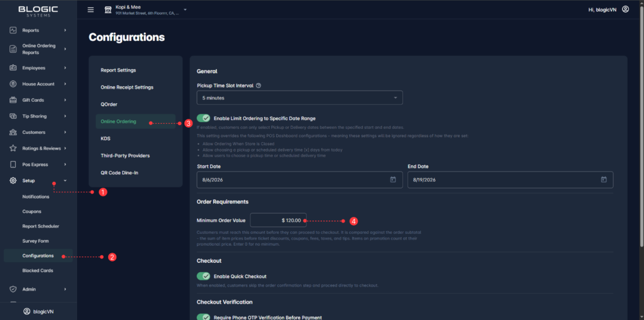Select the Online Ordering configuration tab
Screen dimensions: 644x320
point(136,121)
